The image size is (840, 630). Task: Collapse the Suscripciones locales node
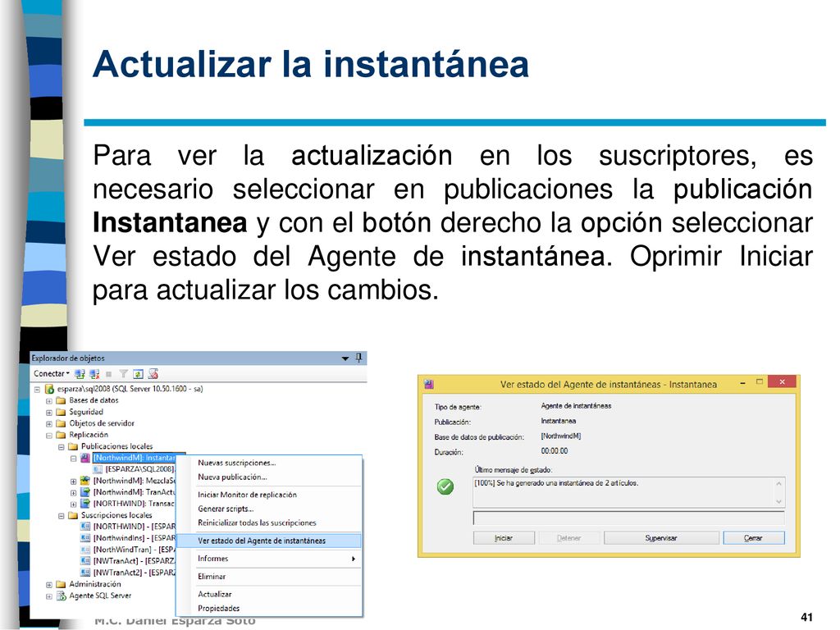61,516
